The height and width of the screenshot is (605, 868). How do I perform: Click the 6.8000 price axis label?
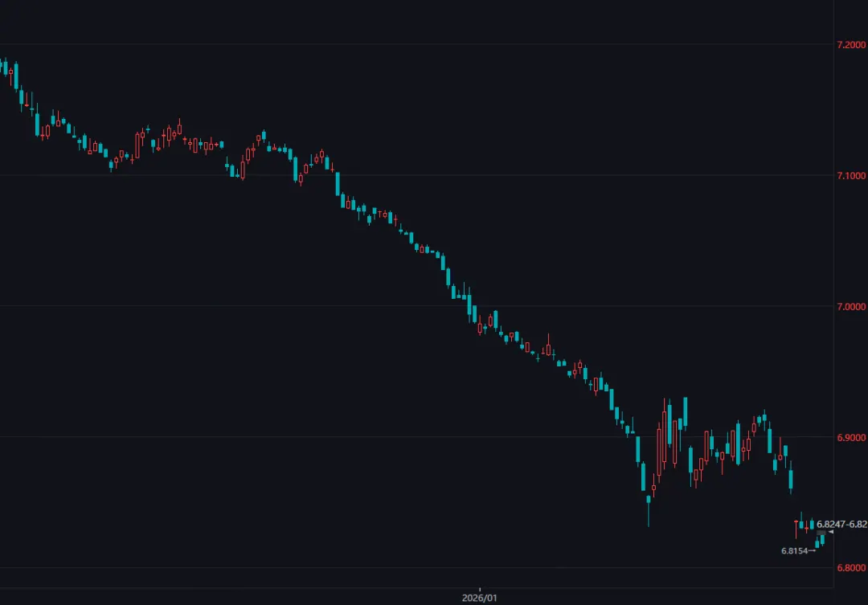(x=851, y=568)
